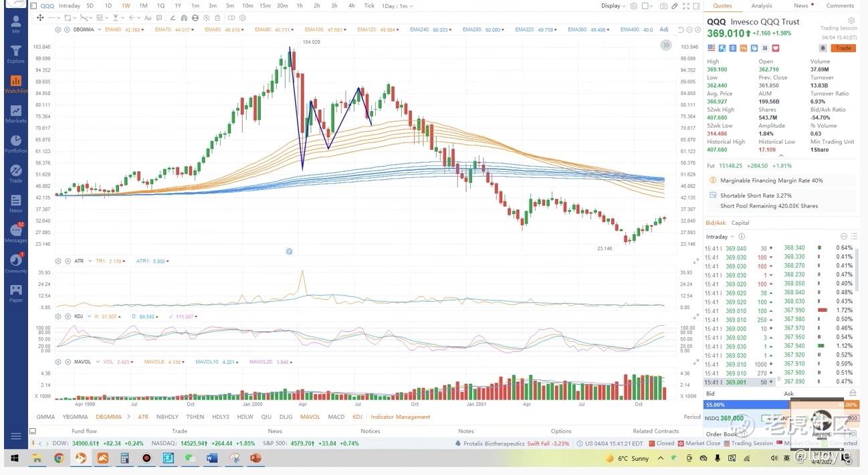This screenshot has height=475, width=868.
Task: Open Portfolios from the sidebar
Action: point(16,144)
